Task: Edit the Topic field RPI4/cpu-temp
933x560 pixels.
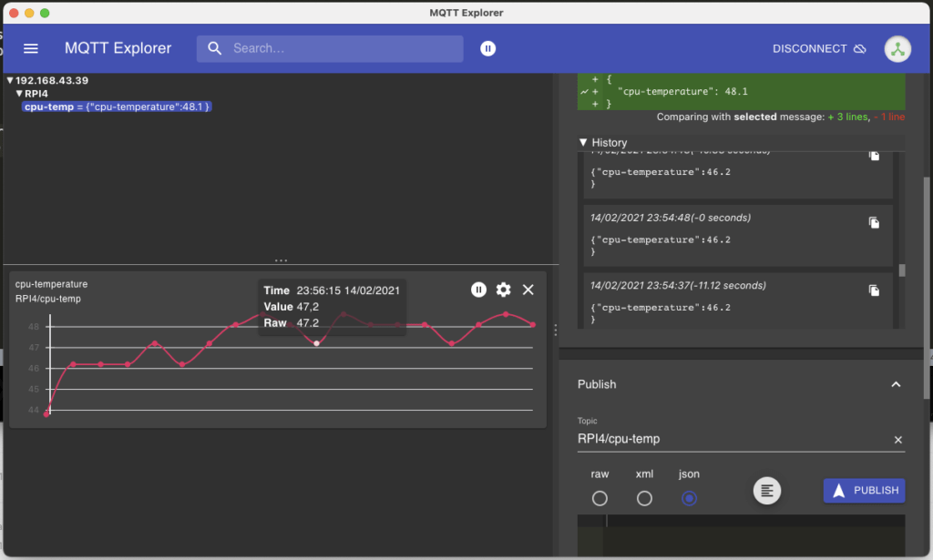Action: [x=734, y=439]
